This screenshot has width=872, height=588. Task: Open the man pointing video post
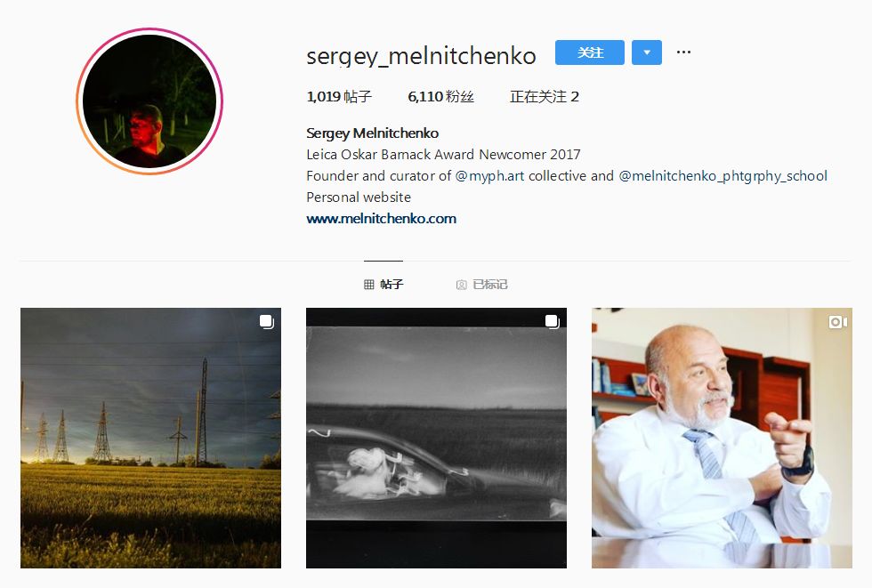point(722,438)
